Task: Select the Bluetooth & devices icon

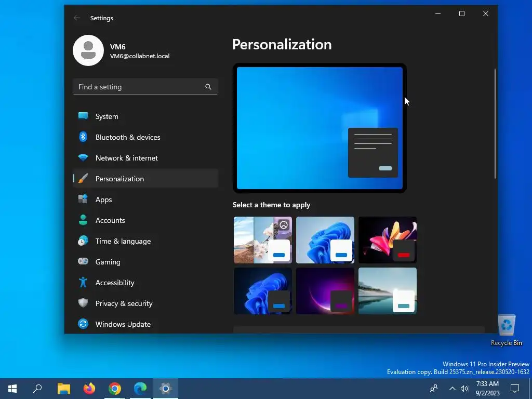Action: tap(83, 137)
